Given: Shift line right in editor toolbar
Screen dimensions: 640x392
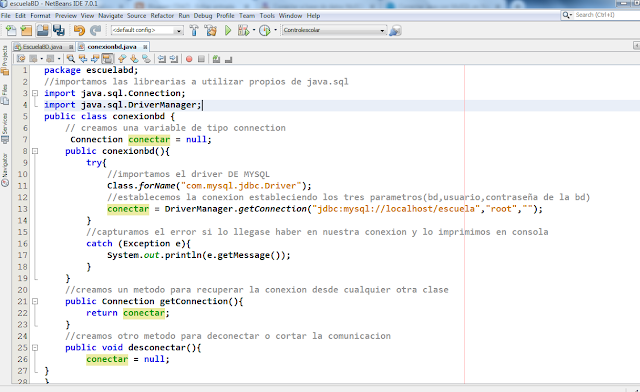Looking at the screenshot, I should [174, 59].
